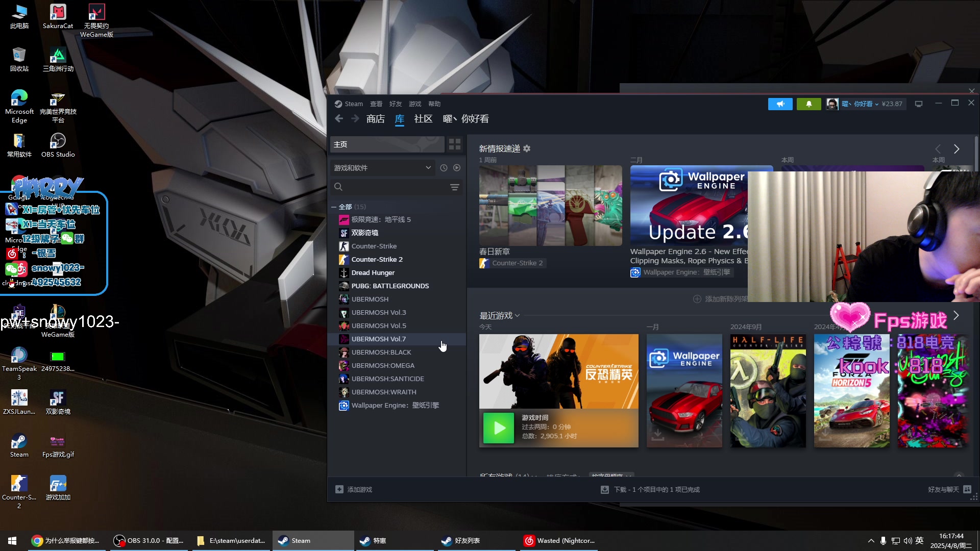Switch to Chrome in the taskbar
The image size is (980, 551).
pyautogui.click(x=66, y=540)
